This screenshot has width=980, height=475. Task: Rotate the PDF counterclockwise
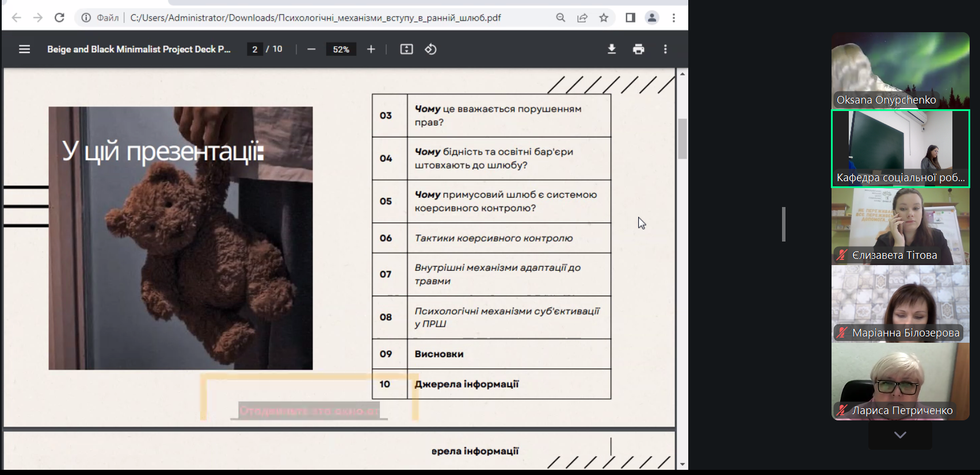[x=430, y=49]
